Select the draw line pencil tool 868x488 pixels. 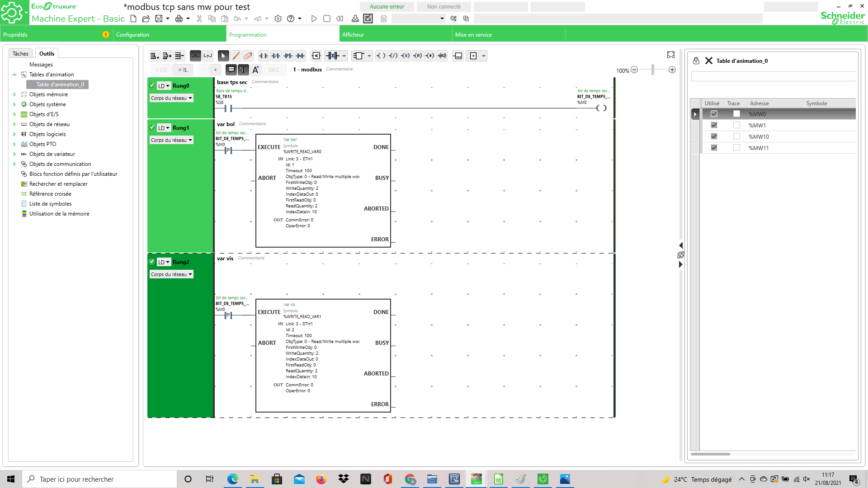point(236,56)
